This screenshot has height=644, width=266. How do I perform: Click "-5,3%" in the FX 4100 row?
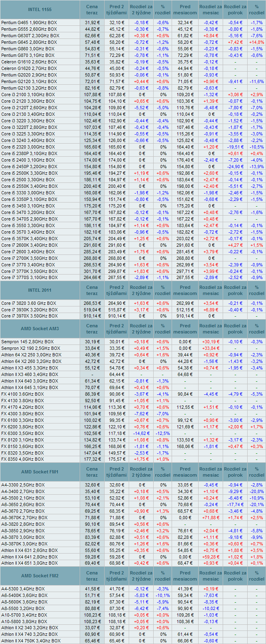coord(257,394)
